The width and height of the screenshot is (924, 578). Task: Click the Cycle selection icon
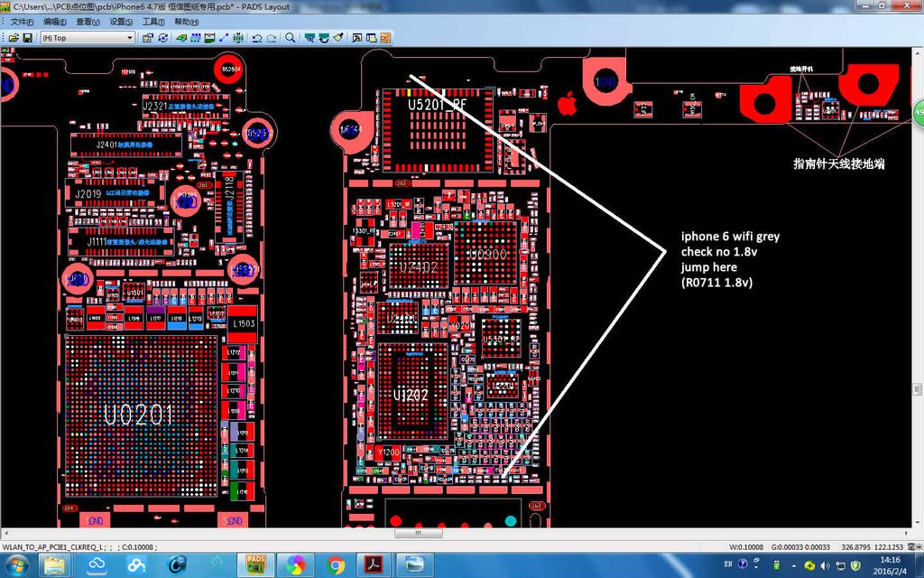click(162, 38)
